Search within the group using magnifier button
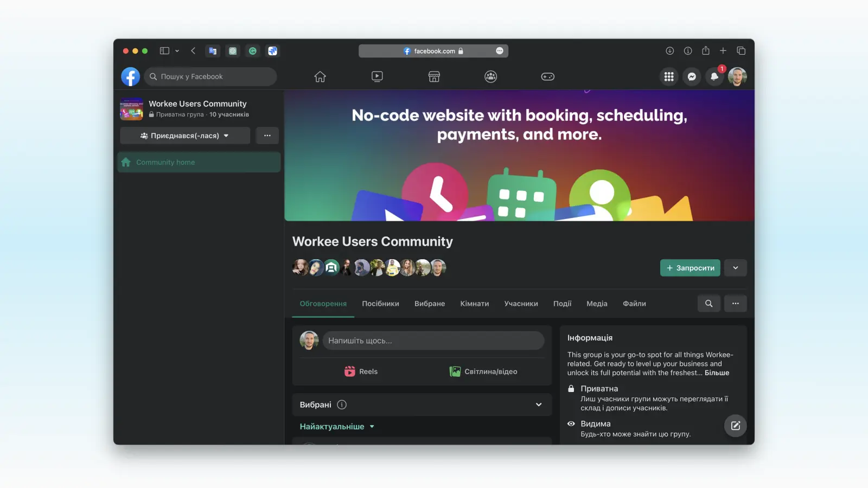 point(709,304)
